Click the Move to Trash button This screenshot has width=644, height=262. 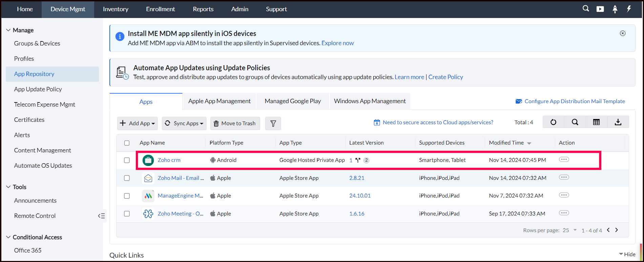click(235, 124)
